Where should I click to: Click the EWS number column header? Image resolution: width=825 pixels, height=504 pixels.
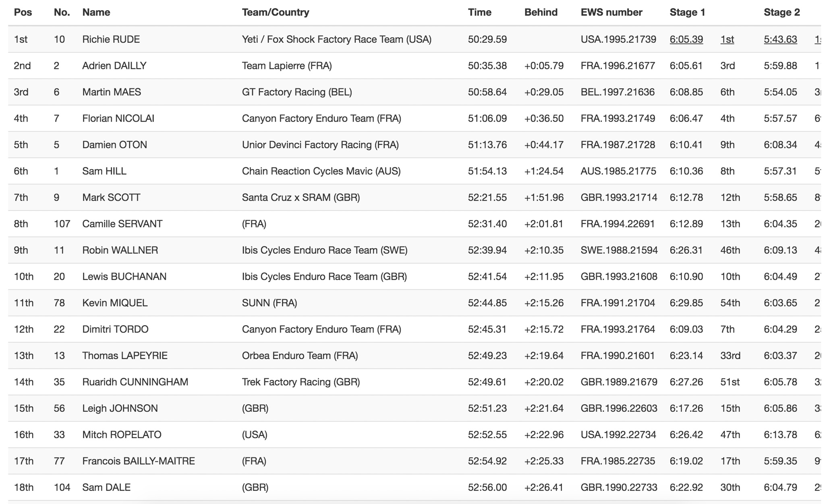pos(611,12)
